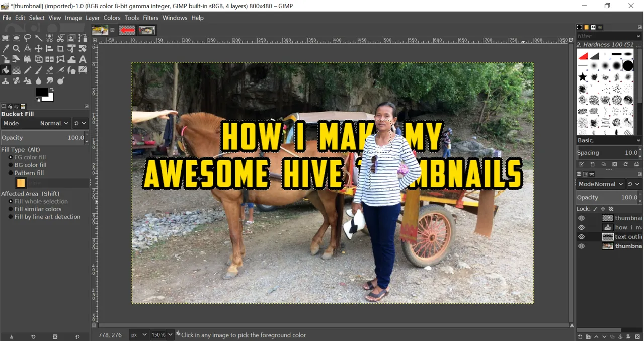
Task: Select the Rectangle Select tool
Action: 6,38
